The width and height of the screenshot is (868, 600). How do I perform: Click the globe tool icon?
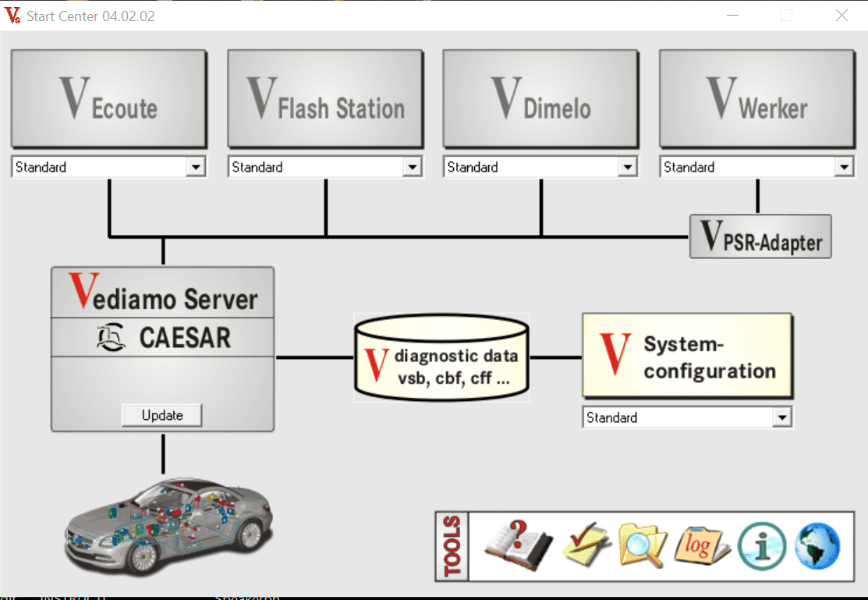pos(817,545)
